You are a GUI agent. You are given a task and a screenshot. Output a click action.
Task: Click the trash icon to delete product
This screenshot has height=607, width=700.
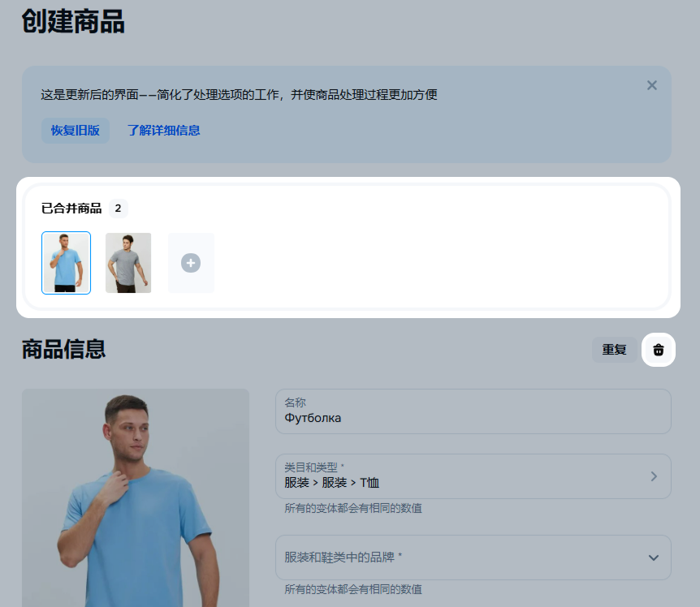click(x=659, y=350)
